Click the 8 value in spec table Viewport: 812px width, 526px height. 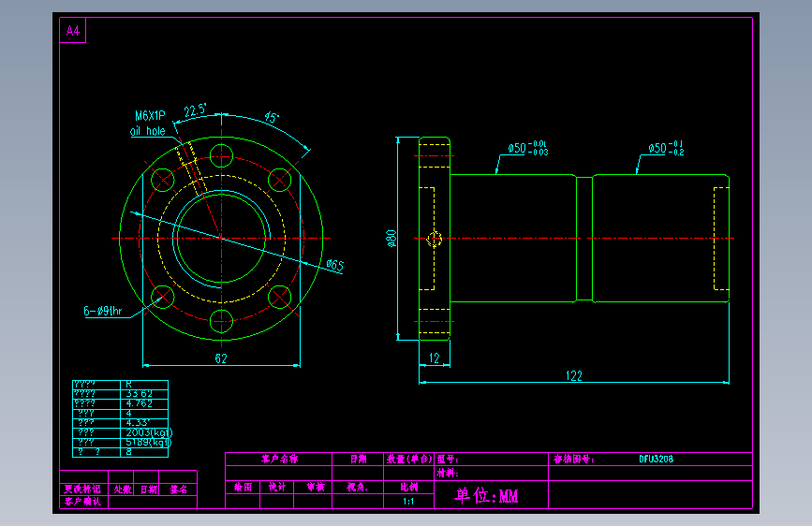pos(129,451)
